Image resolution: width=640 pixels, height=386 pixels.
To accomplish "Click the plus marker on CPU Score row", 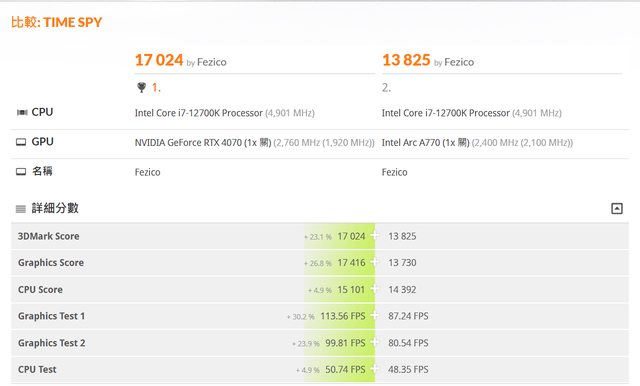I will pos(374,289).
